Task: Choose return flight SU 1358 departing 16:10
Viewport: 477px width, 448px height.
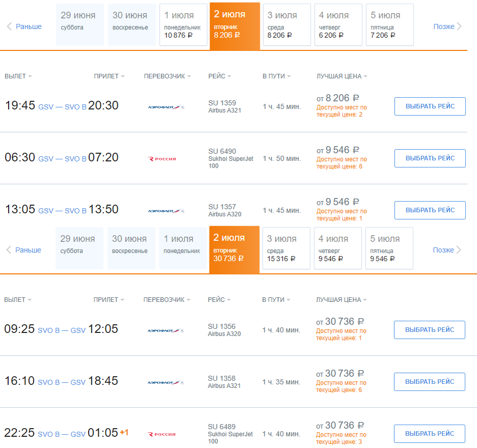Action: (x=430, y=382)
